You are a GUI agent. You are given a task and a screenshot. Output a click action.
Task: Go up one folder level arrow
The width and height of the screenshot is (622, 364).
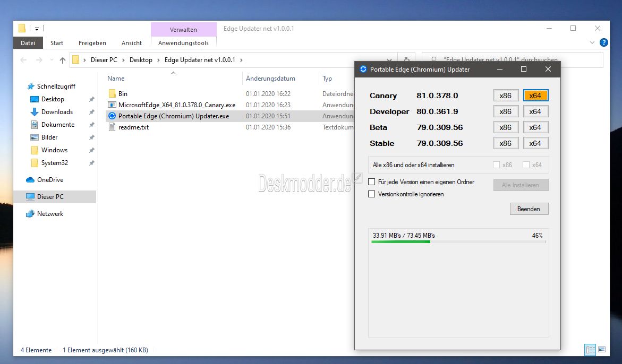[63, 60]
